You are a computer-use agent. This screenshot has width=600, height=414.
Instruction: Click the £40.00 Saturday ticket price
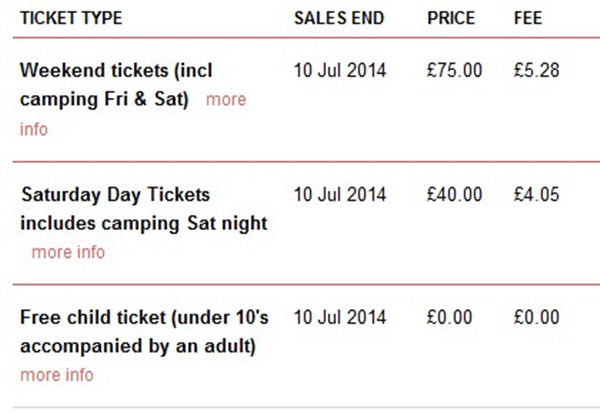point(455,194)
